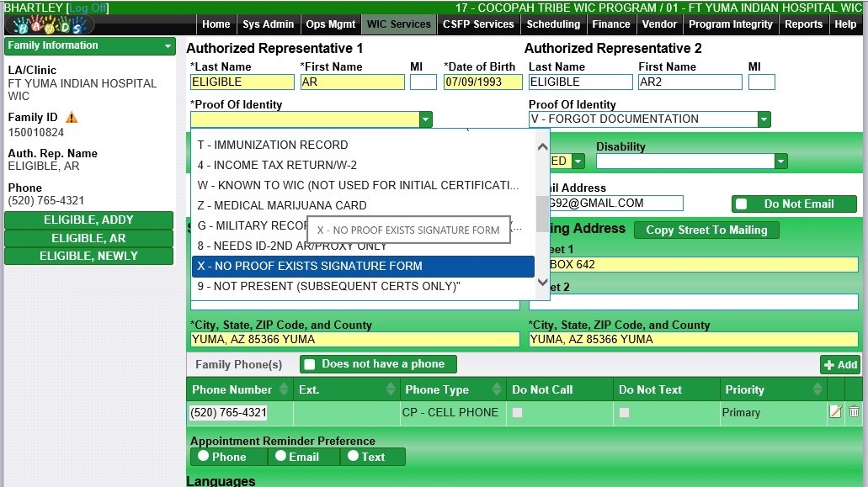
Task: Click the Priority column sort arrows
Action: [817, 389]
